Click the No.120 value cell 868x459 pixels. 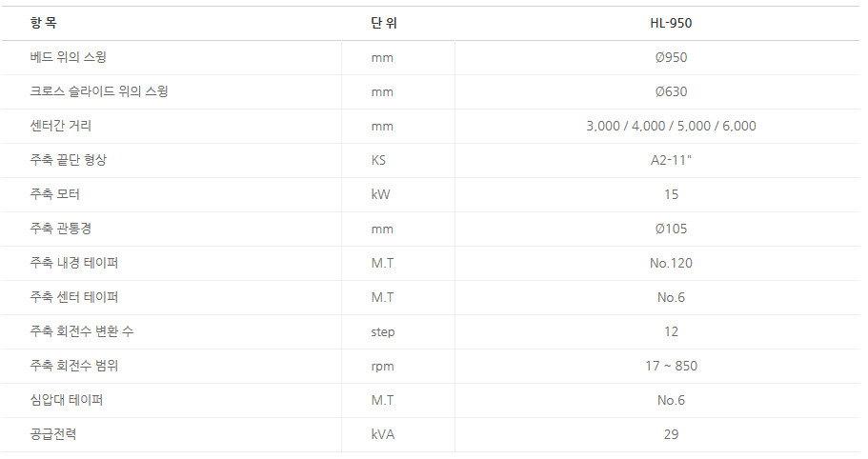tap(671, 263)
